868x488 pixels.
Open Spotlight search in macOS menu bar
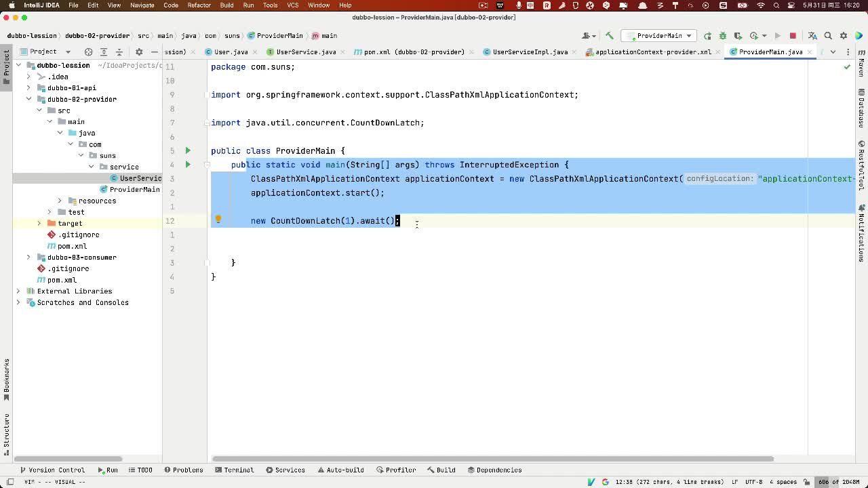click(776, 5)
